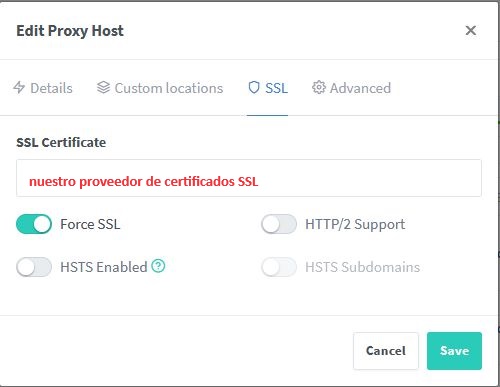This screenshot has width=500, height=387.
Task: Enable the HTTP/2 Support toggle switch
Action: [279, 224]
